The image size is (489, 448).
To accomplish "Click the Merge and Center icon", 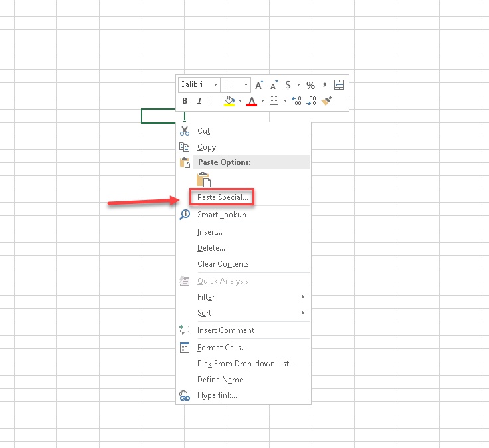I will click(x=339, y=84).
